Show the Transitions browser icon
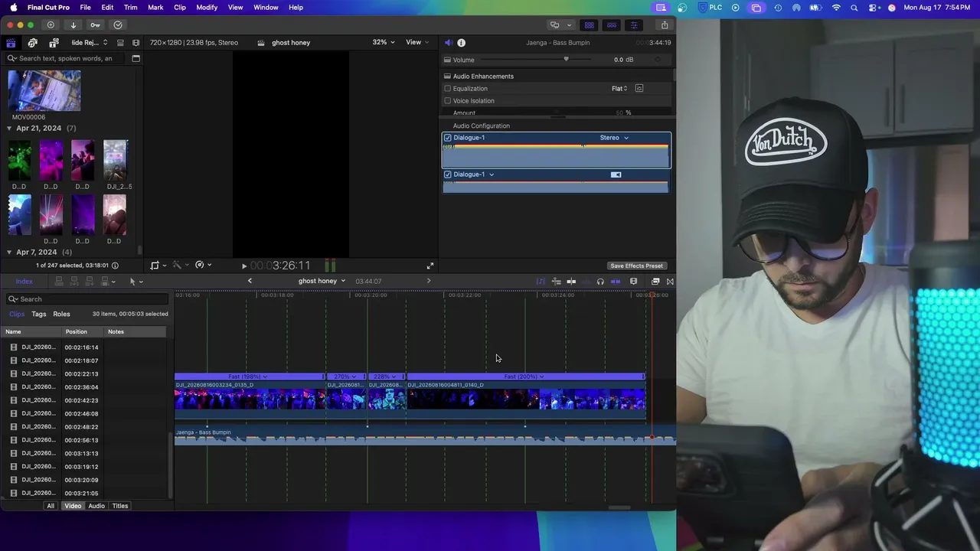 (670, 282)
